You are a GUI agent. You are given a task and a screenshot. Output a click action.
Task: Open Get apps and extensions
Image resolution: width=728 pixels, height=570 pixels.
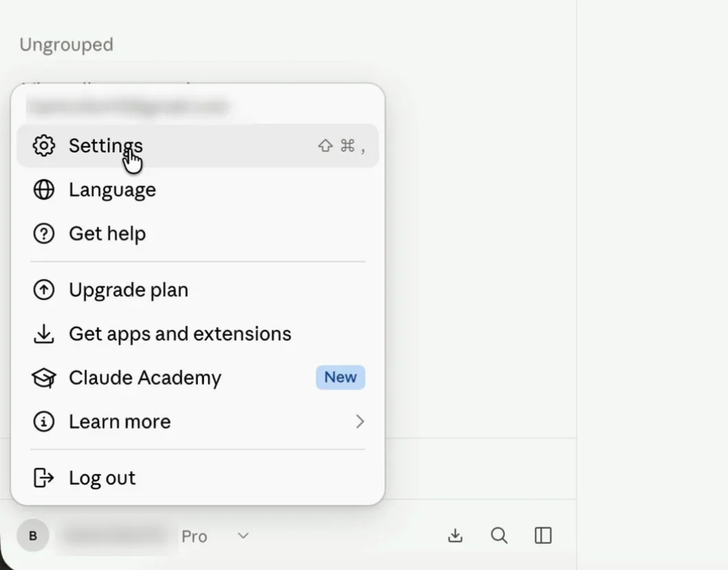(198, 334)
